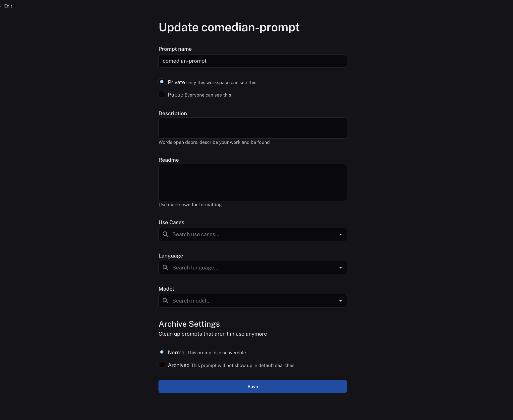
Task: Click into the Description text area
Action: 253,128
